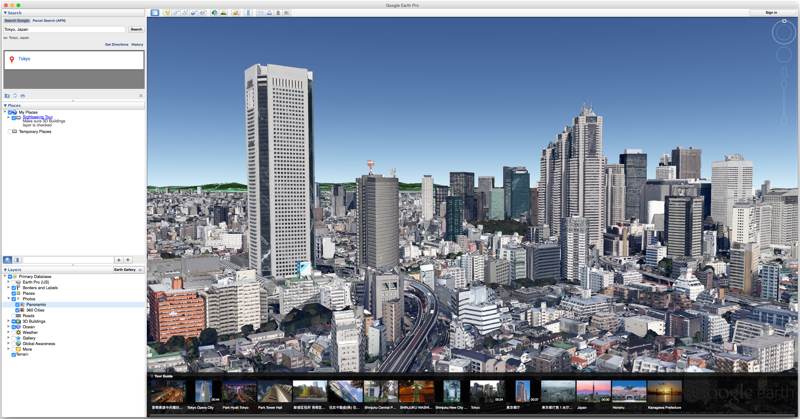This screenshot has height=419, width=800.
Task: Click the close X for search results
Action: click(141, 95)
